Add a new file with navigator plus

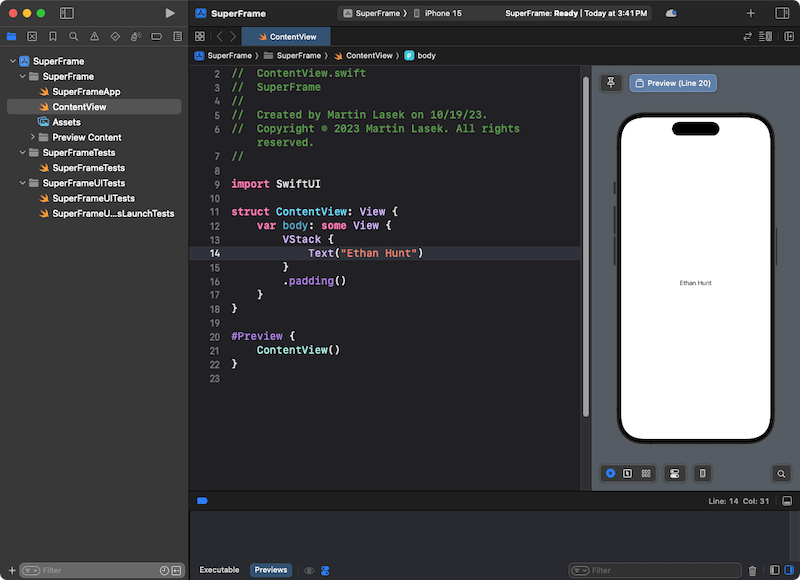[12, 570]
